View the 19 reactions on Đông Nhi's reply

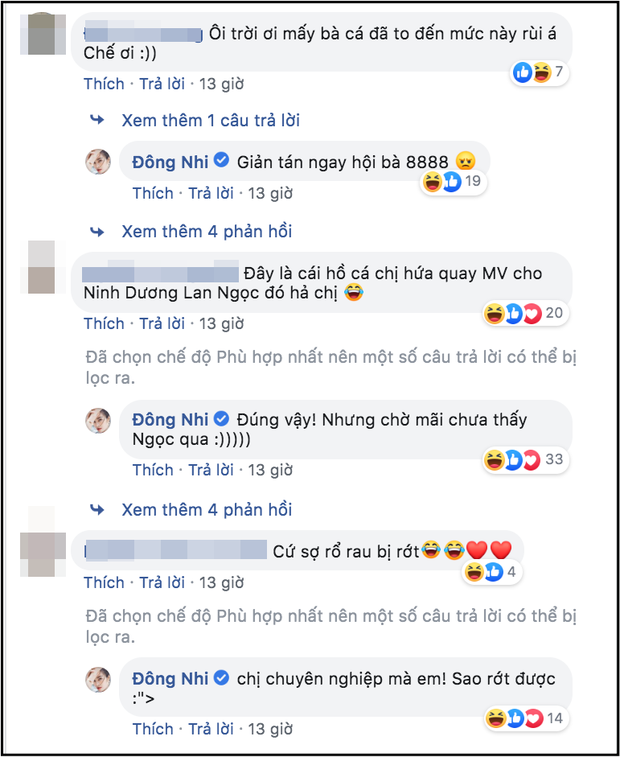(x=452, y=182)
